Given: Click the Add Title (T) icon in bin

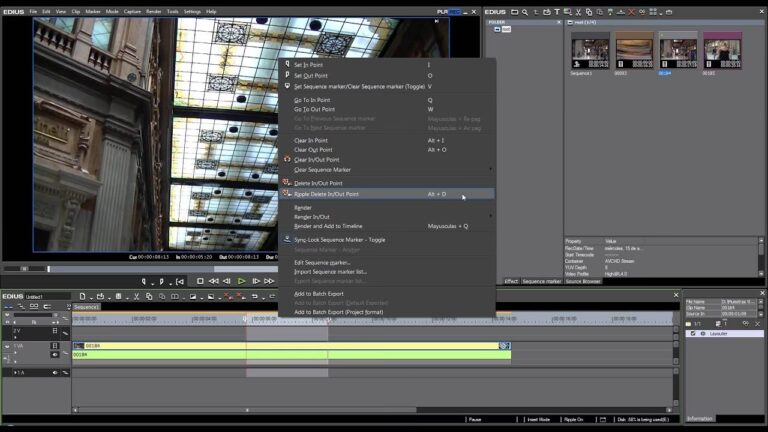Looking at the screenshot, I should click(x=558, y=12).
